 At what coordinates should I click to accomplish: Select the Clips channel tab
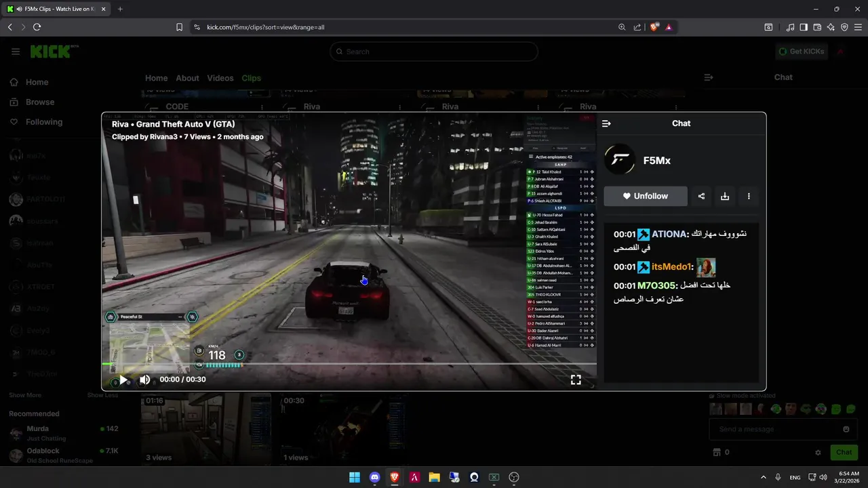(252, 78)
